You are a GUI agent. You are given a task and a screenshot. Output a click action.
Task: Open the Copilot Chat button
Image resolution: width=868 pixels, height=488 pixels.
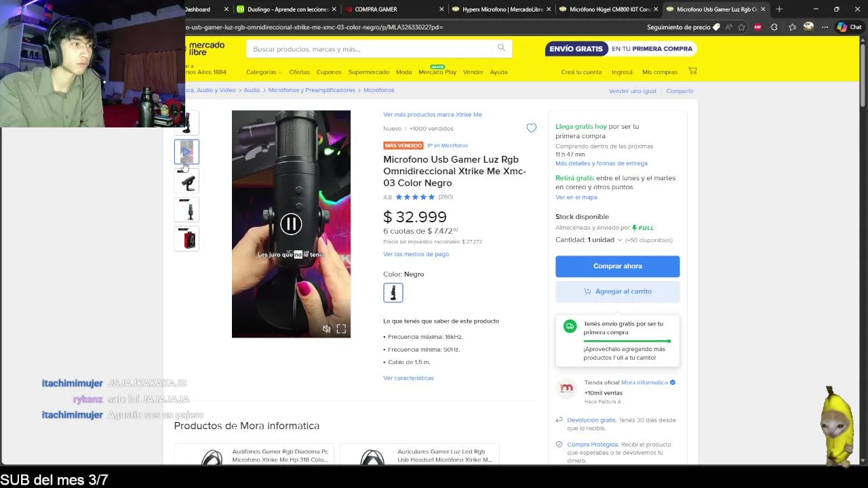tap(849, 27)
